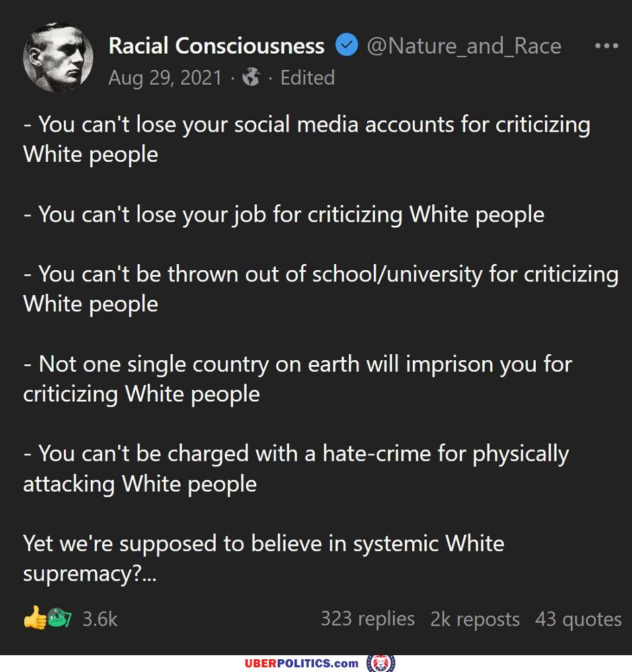View the 43 quotes
The height and width of the screenshot is (672, 632).
(x=578, y=619)
